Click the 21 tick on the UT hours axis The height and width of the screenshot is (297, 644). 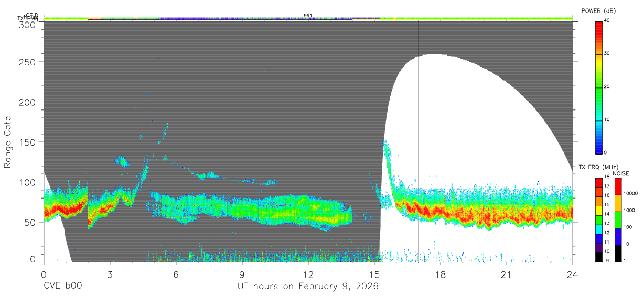click(507, 274)
